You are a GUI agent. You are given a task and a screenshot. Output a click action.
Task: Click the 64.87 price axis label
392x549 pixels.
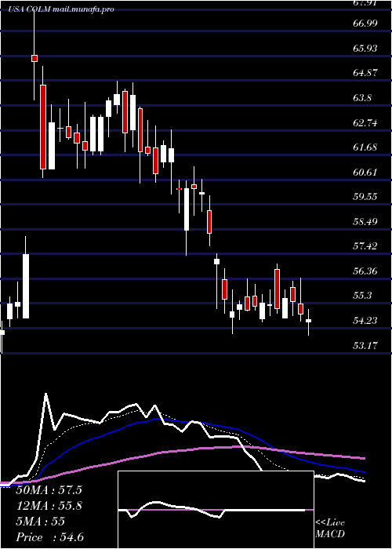365,73
